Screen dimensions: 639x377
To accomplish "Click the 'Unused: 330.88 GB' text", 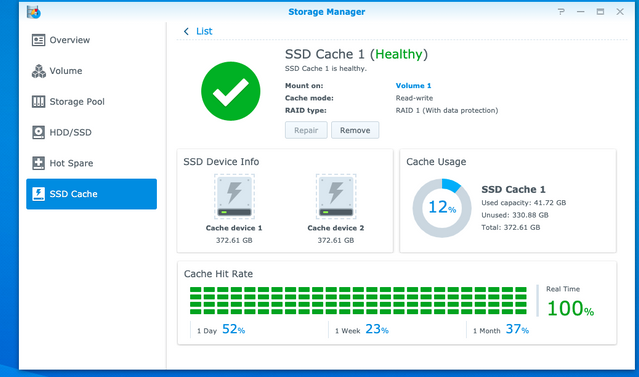I will coord(515,215).
